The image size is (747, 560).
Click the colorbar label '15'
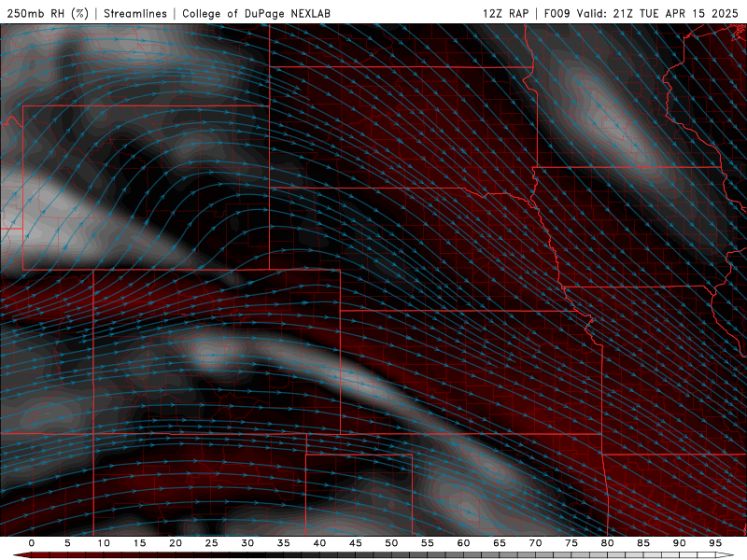pos(139,543)
